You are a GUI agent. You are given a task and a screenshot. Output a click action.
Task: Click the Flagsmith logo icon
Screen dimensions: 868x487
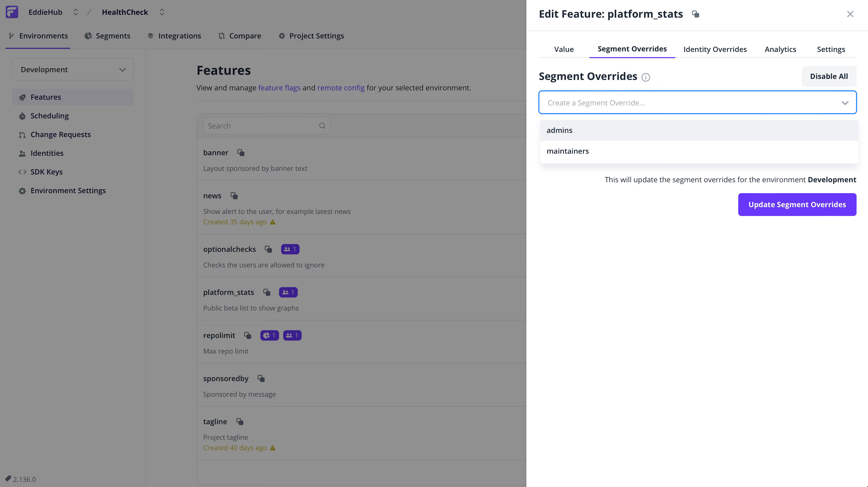[12, 12]
